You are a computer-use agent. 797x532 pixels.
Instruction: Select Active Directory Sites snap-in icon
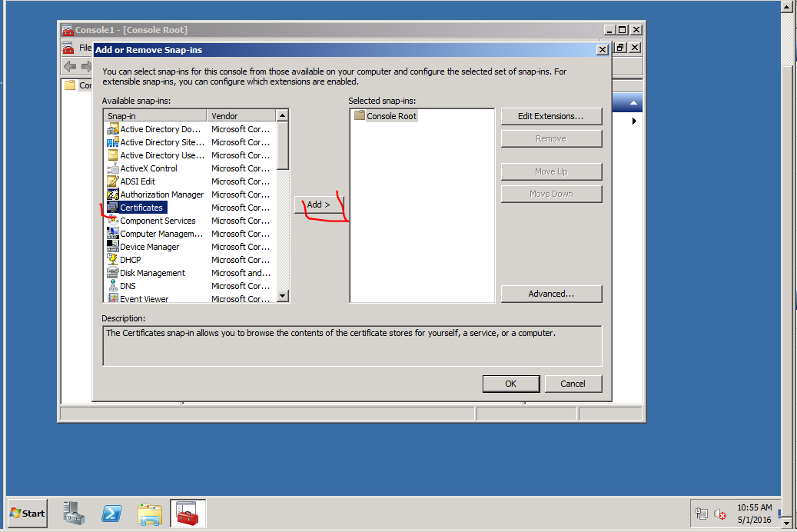coord(113,142)
